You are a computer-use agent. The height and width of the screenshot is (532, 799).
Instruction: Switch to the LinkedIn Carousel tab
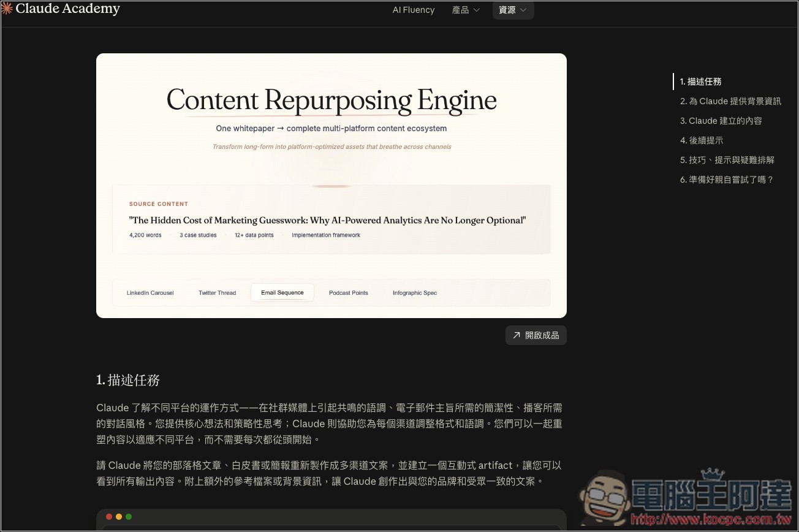tap(150, 293)
